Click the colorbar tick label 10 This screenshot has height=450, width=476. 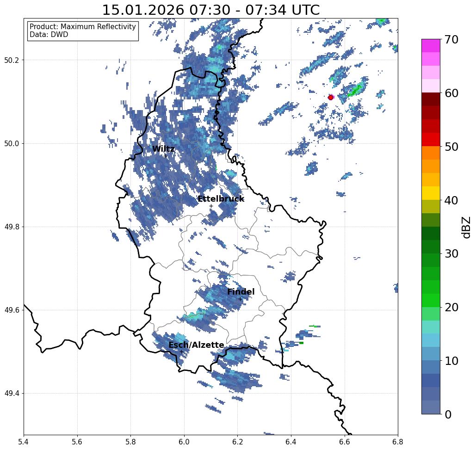point(451,361)
